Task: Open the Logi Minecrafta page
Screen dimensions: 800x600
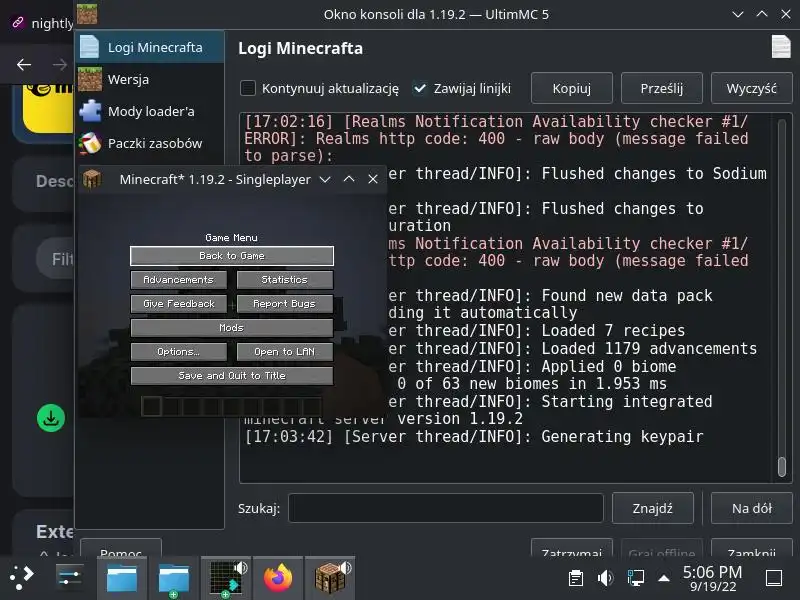Action: click(x=149, y=47)
